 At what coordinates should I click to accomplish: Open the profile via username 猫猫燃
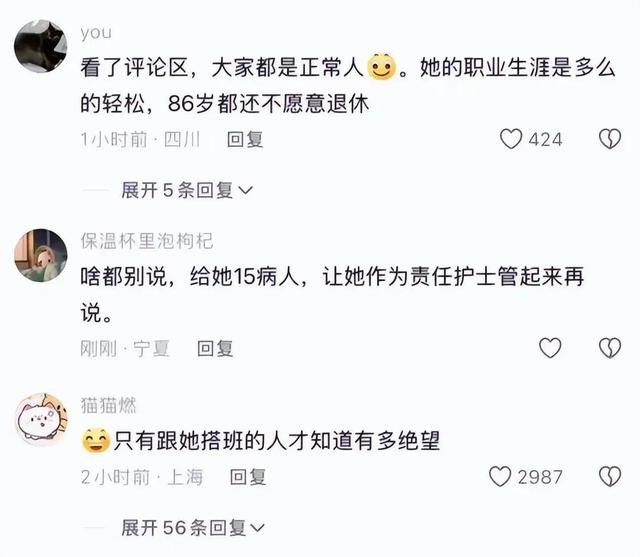pyautogui.click(x=108, y=405)
